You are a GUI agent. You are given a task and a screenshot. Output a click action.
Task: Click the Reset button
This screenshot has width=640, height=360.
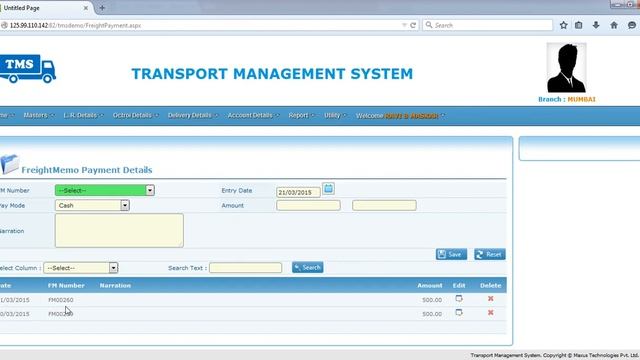coord(490,254)
